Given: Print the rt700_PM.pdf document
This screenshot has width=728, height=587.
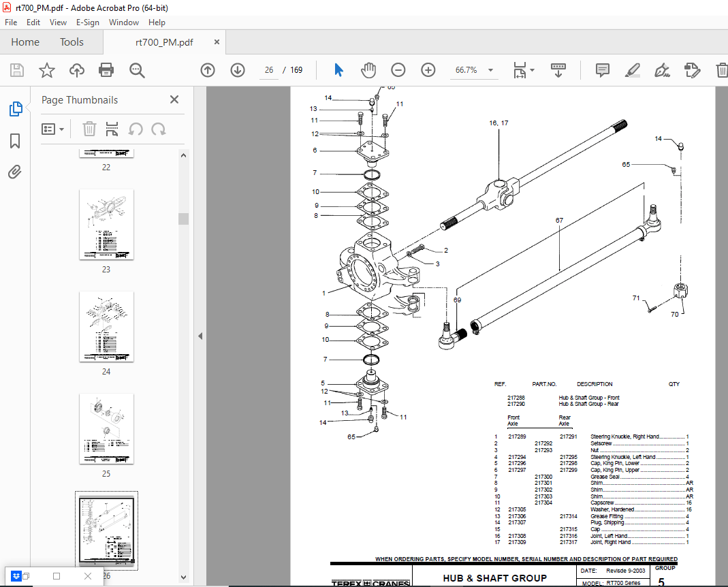Looking at the screenshot, I should pos(107,69).
